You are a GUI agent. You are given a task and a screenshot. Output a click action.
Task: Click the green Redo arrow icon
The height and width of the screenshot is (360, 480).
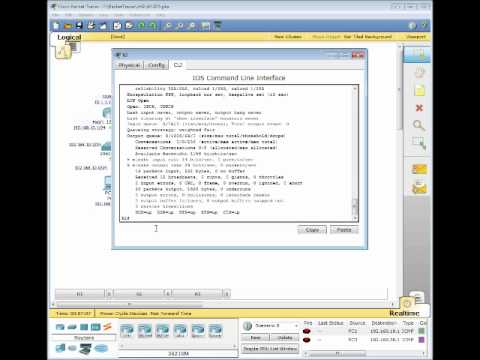click(153, 25)
